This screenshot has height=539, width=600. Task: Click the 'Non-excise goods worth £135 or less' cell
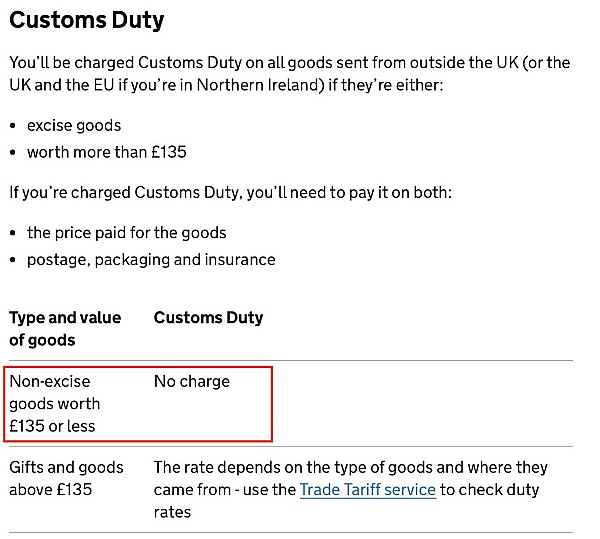pos(55,404)
